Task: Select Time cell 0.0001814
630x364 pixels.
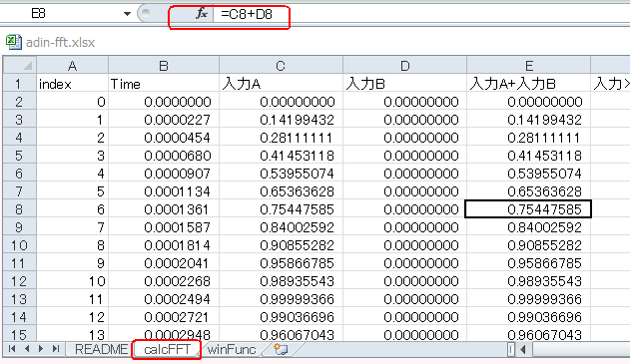Action: click(x=164, y=244)
